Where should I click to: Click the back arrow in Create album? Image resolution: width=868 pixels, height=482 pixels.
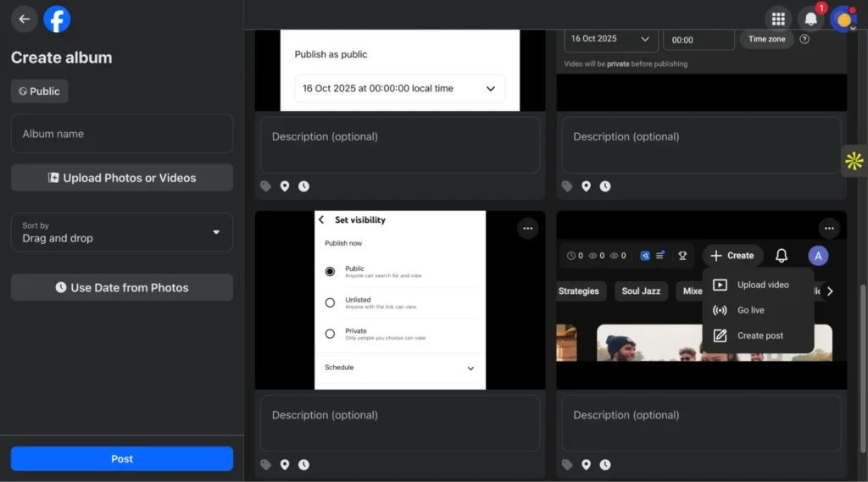pyautogui.click(x=24, y=19)
